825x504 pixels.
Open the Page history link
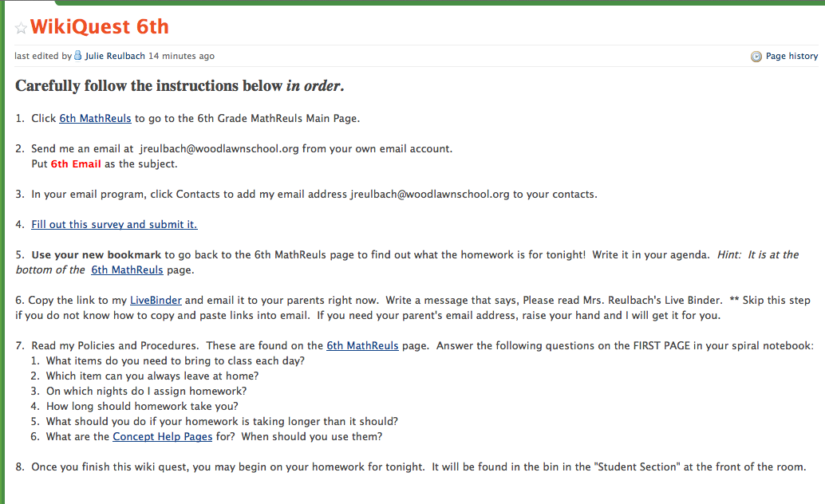pos(791,57)
